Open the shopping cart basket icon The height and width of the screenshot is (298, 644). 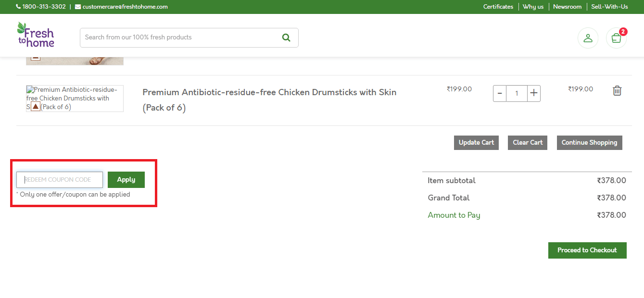pyautogui.click(x=616, y=38)
